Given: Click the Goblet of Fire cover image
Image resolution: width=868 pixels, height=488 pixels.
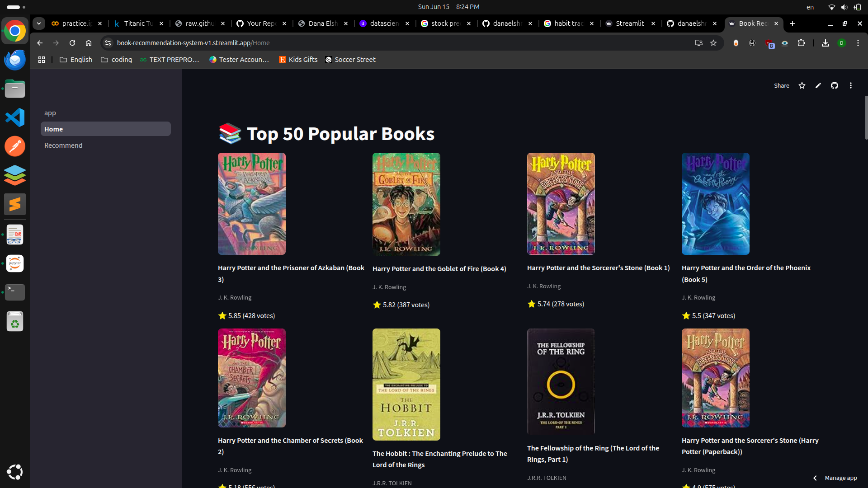Looking at the screenshot, I should (x=406, y=204).
